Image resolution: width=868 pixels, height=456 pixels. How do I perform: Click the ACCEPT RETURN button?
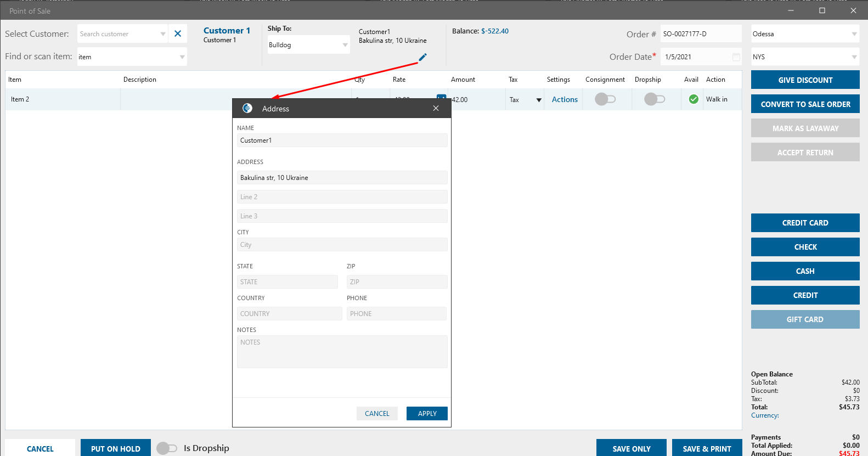[805, 152]
